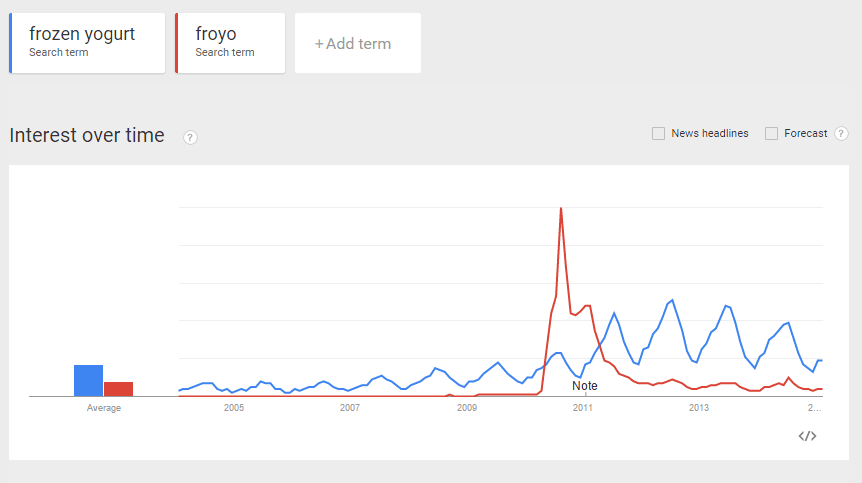Open the Note marker on chart
The width and height of the screenshot is (862, 483).
click(584, 386)
